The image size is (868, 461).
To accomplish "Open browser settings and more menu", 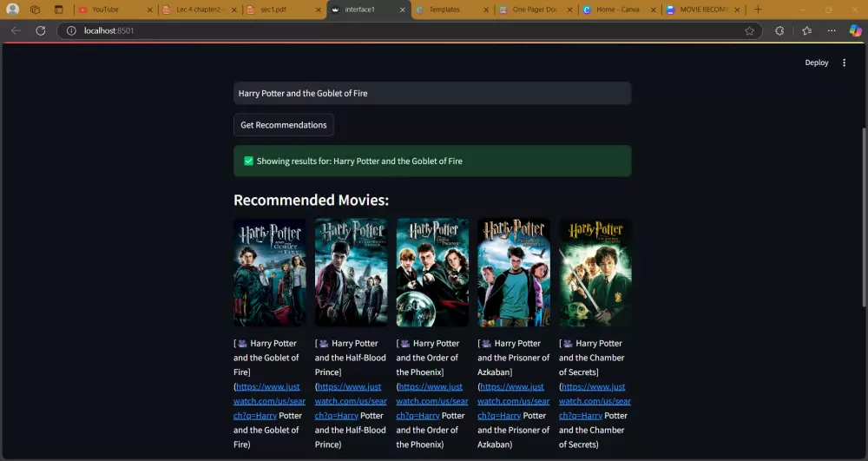I will [832, 31].
